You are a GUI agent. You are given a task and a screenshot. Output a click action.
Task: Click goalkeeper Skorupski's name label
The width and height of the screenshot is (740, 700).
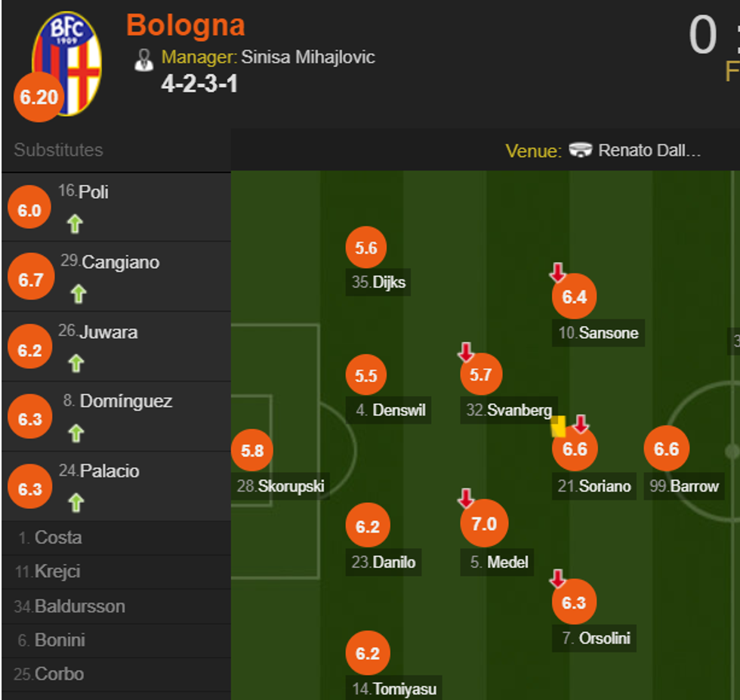[x=291, y=486]
